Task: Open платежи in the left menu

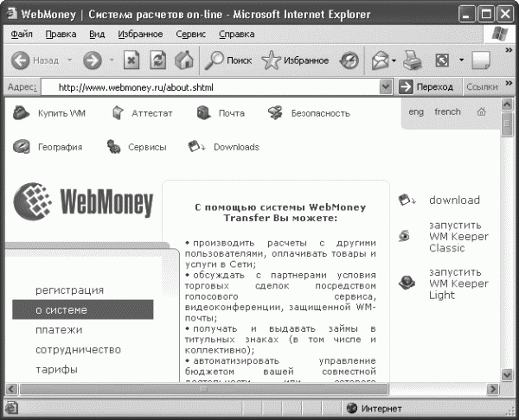Action: point(59,330)
